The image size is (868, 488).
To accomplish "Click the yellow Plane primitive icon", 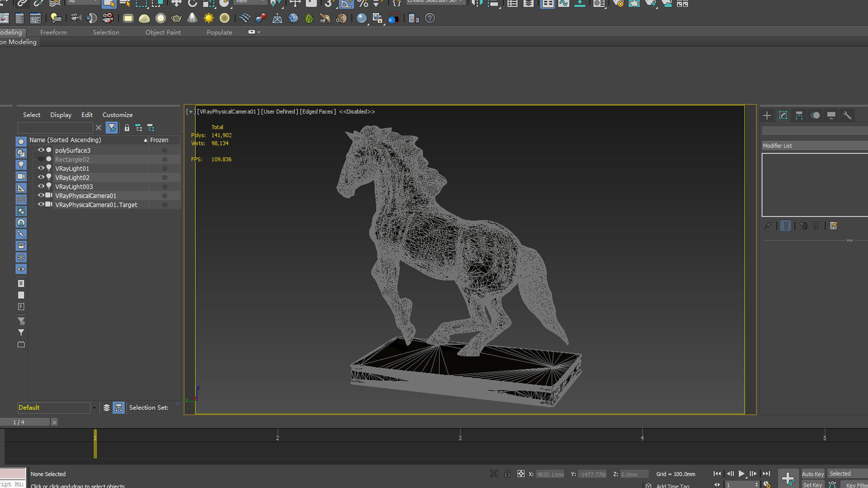I will point(128,19).
